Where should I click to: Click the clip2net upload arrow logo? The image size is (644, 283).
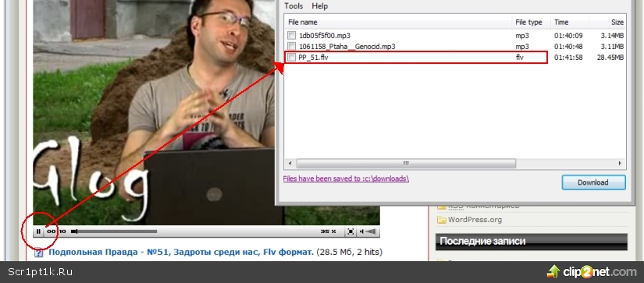[x=553, y=271]
